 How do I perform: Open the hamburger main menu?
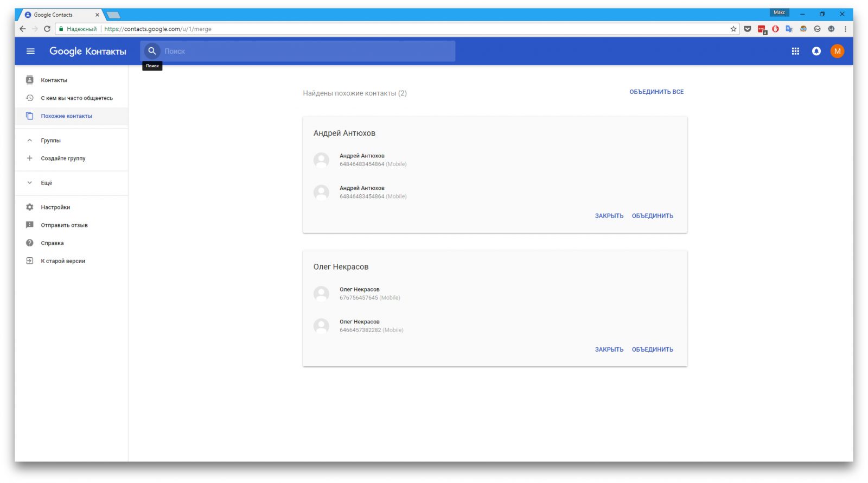coord(30,51)
